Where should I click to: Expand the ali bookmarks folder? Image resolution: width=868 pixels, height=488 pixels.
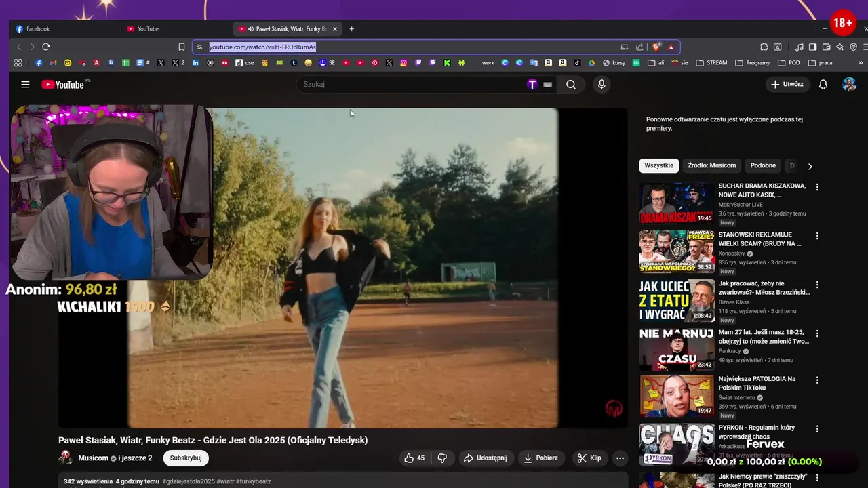(x=656, y=63)
